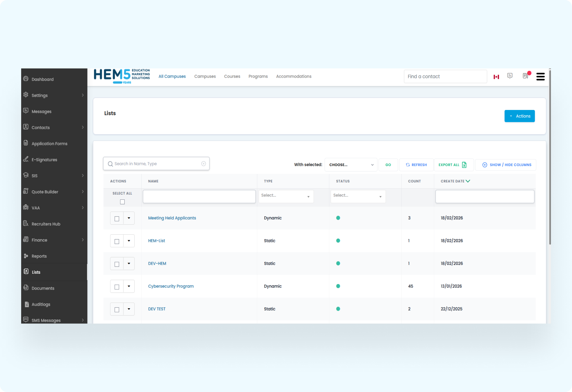Click the Dashboard gauge icon in sidebar

click(26, 79)
